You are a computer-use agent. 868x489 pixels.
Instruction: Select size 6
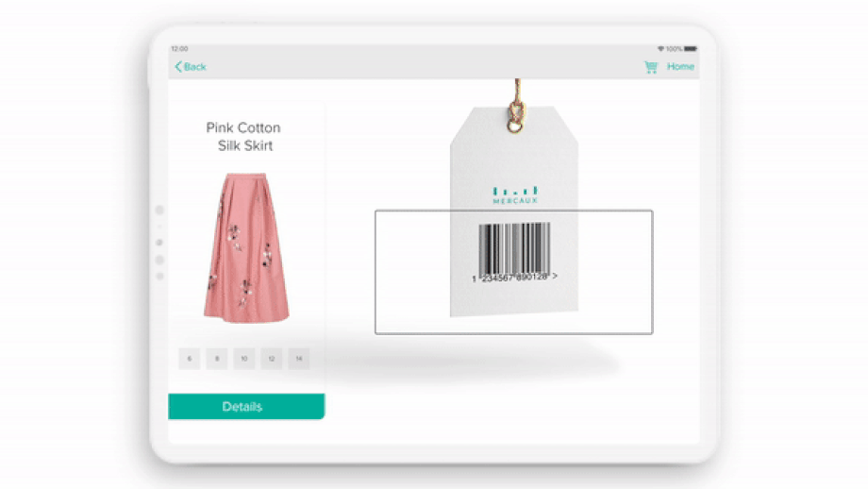click(190, 359)
